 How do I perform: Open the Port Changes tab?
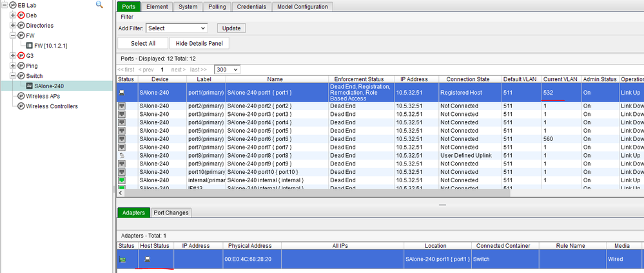[171, 212]
